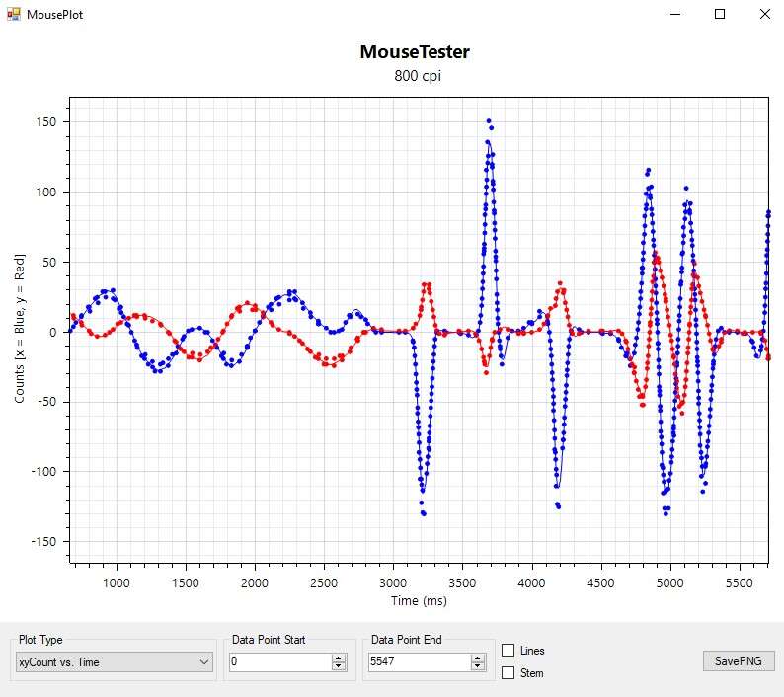The height and width of the screenshot is (697, 784).
Task: Maximize the MousePlot window
Action: coord(720,14)
